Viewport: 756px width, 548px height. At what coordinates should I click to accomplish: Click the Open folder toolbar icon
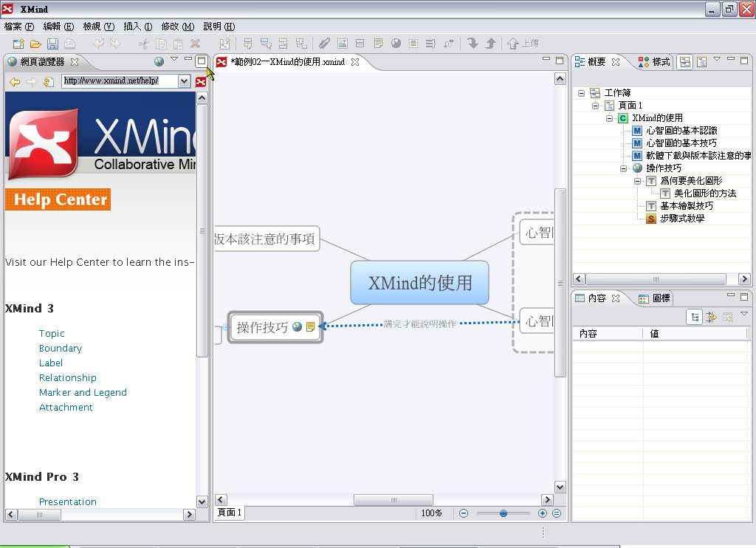(35, 44)
